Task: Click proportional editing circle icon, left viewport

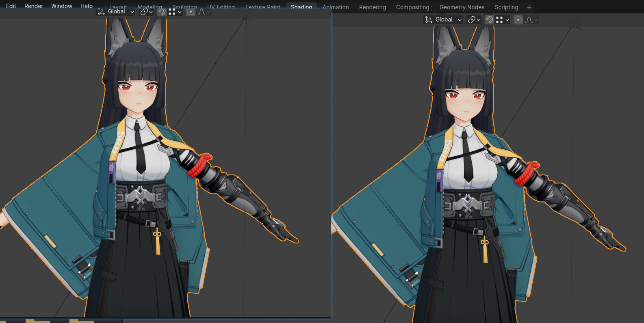Action: (x=191, y=12)
